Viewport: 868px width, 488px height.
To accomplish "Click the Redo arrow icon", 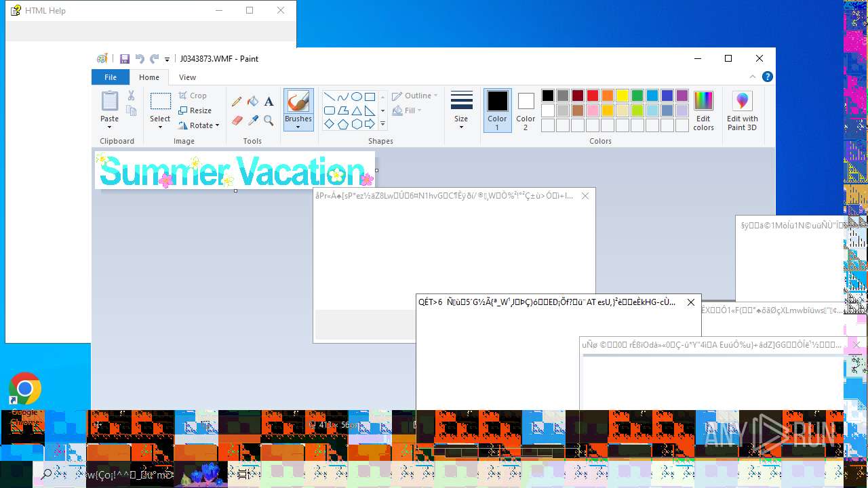I will [155, 59].
